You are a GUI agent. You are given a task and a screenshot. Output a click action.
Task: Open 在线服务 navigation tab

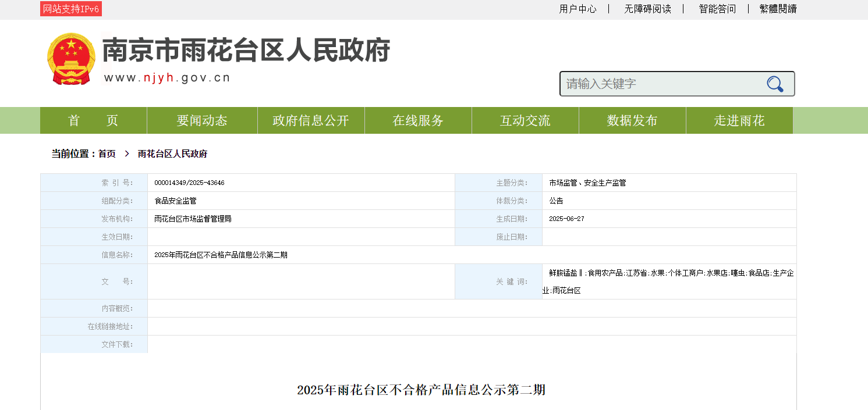(x=418, y=120)
